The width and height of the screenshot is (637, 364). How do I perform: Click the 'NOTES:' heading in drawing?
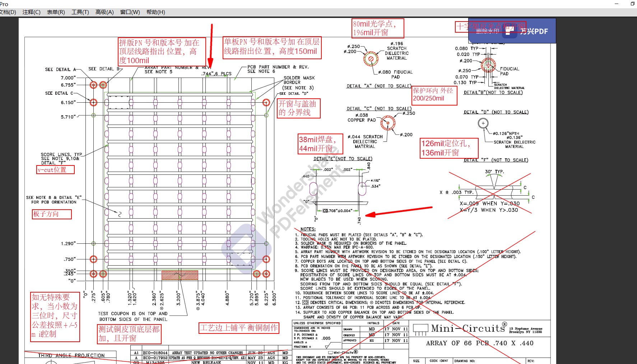click(308, 229)
